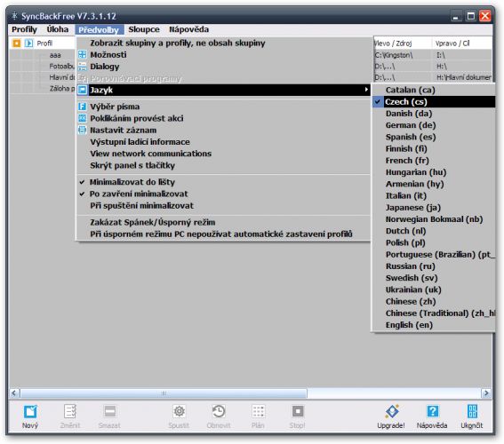This screenshot has width=504, height=444.
Task: Choose Armenian (hy) language
Action: tap(433, 184)
